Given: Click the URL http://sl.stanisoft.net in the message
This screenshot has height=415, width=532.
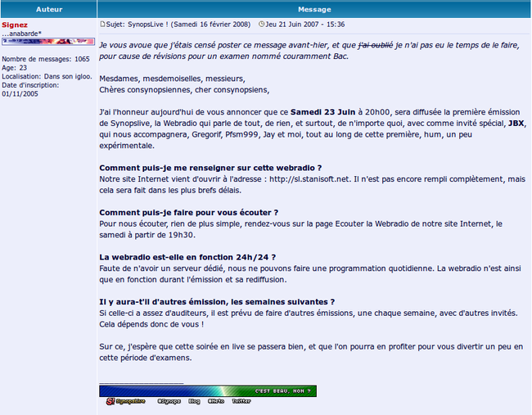Looking at the screenshot, I should click(309, 178).
